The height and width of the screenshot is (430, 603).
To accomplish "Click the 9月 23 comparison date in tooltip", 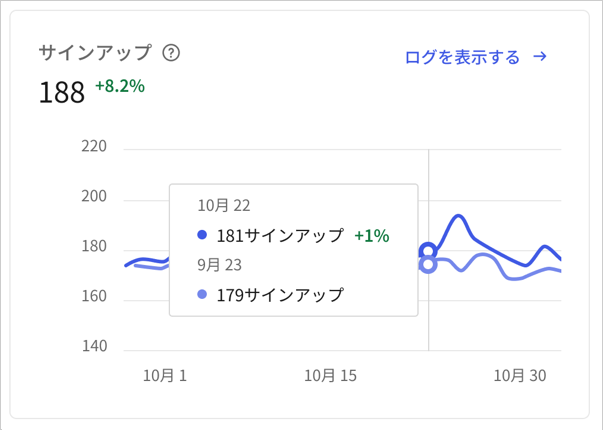I will (x=220, y=265).
